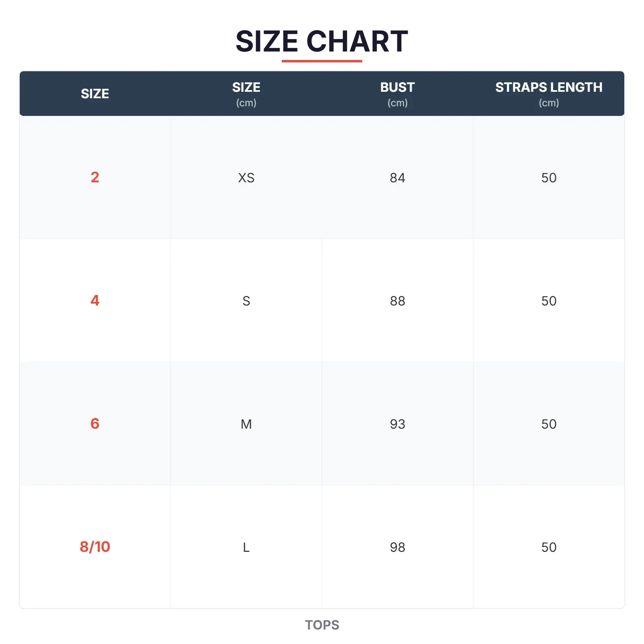This screenshot has width=644, height=644.
Task: Click the bust value 93
Action: click(397, 424)
